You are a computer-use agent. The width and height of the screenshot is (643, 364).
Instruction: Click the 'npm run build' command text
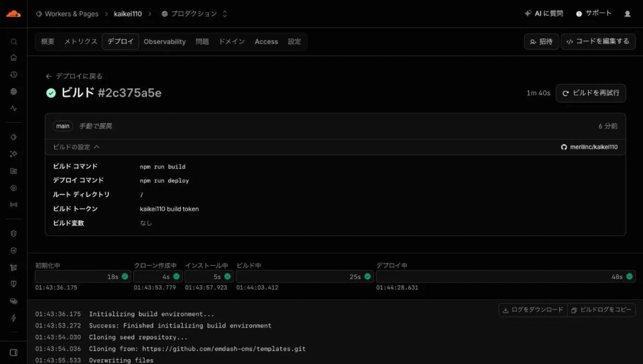click(163, 167)
